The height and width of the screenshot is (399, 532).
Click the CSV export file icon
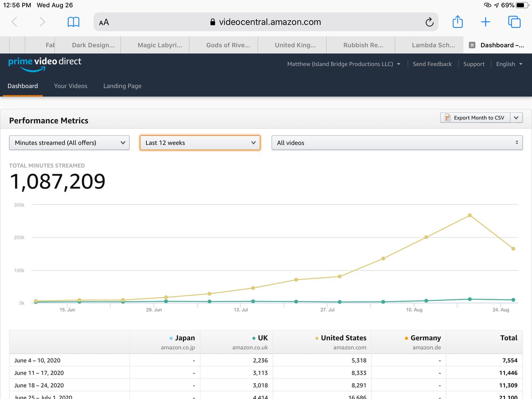pos(447,118)
